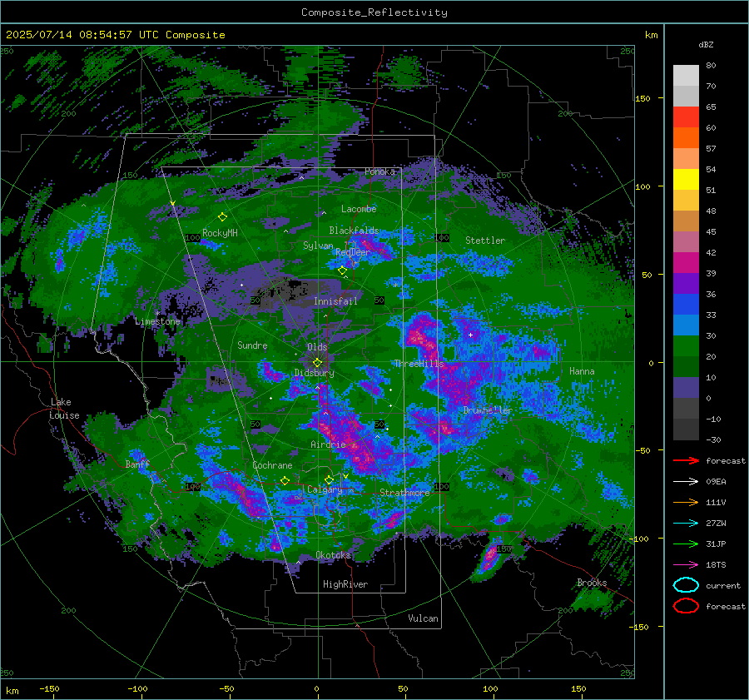The height and width of the screenshot is (700, 749).
Task: Click the yellow diamond marker near RockyMH
Action: click(x=222, y=217)
